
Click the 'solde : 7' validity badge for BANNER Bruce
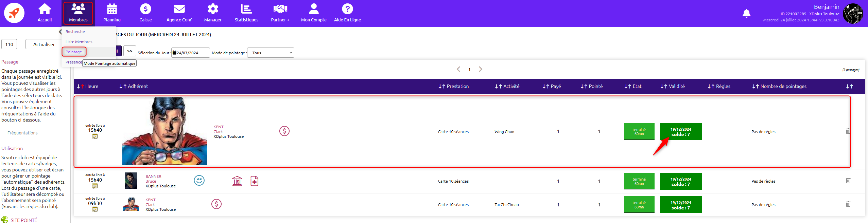click(681, 181)
